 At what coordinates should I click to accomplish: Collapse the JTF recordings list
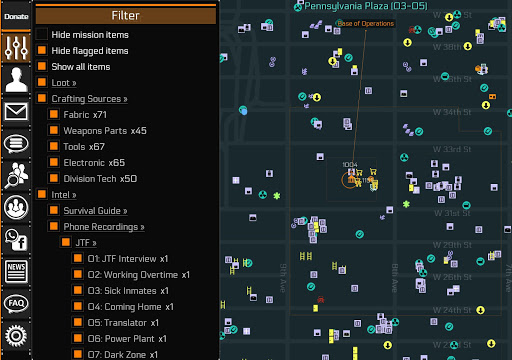coord(86,243)
